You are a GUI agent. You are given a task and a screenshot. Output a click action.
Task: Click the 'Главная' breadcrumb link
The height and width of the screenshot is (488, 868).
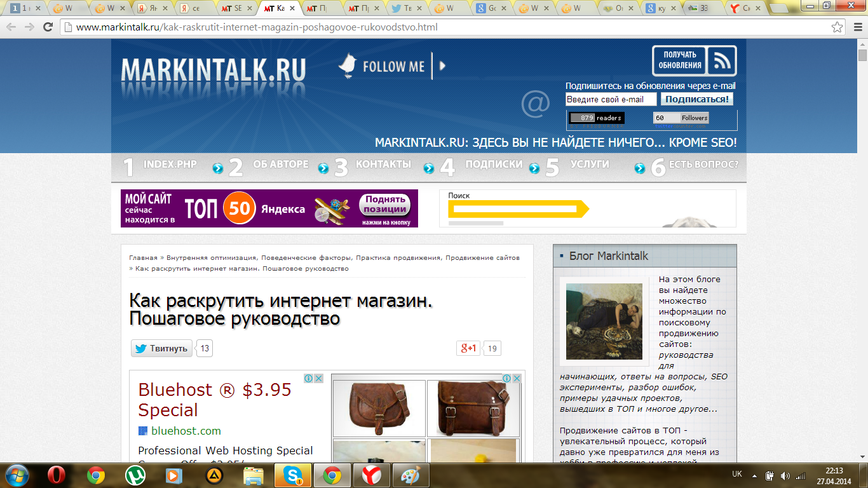click(x=143, y=258)
